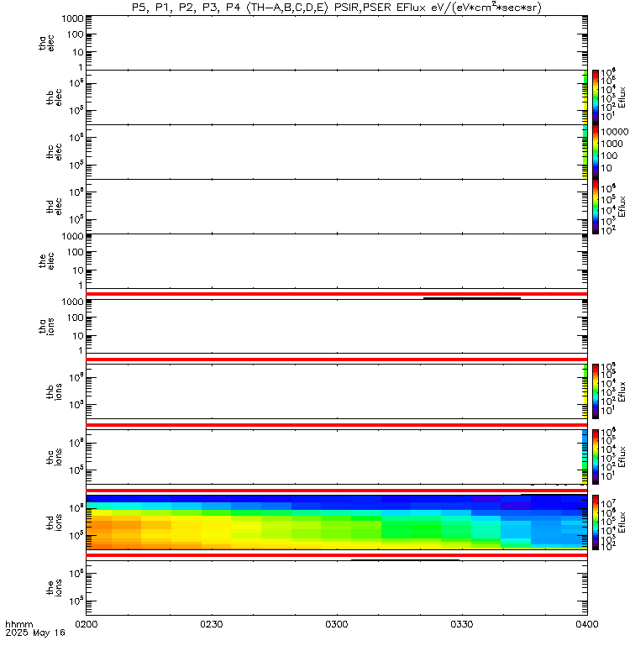Click the 10^7 label on thd ions color bar
The height and width of the screenshot is (672, 630).
(x=608, y=502)
